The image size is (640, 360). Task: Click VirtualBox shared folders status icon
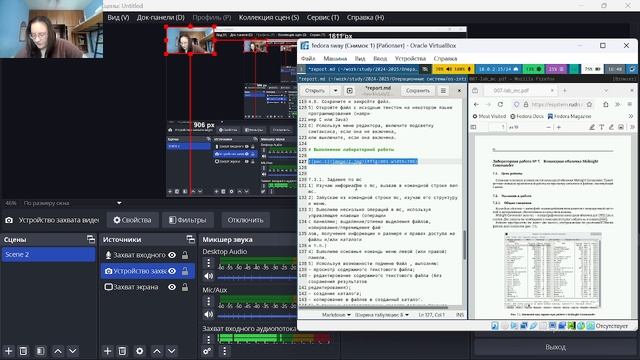[543, 326]
